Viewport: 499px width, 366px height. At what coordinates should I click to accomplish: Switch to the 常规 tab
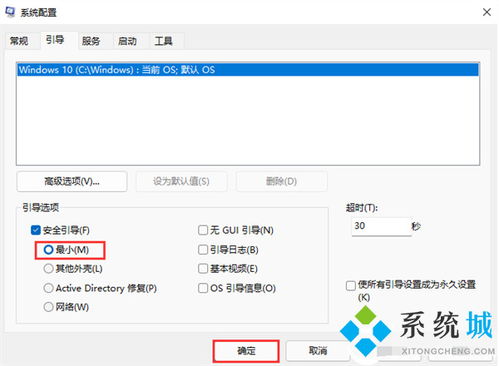click(x=19, y=41)
